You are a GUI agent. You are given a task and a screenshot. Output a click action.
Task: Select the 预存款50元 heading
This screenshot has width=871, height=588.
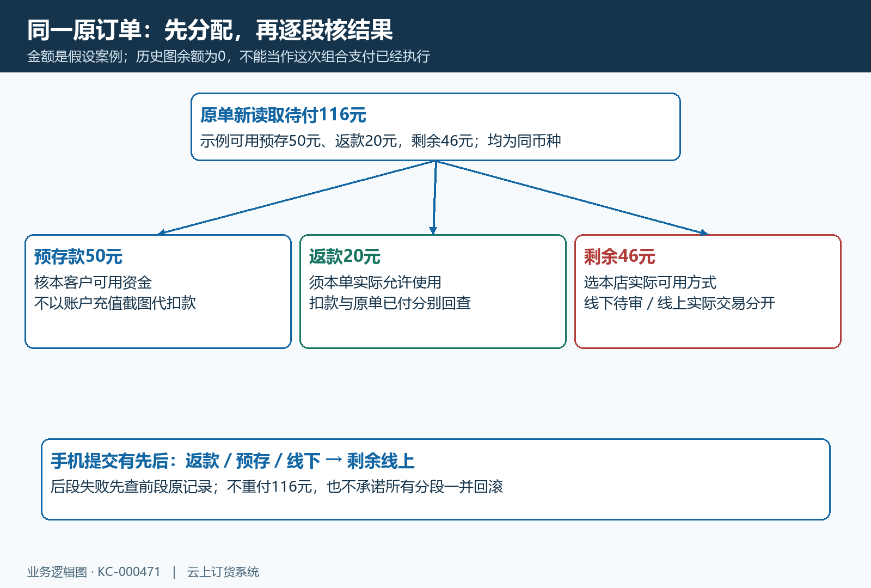point(78,256)
